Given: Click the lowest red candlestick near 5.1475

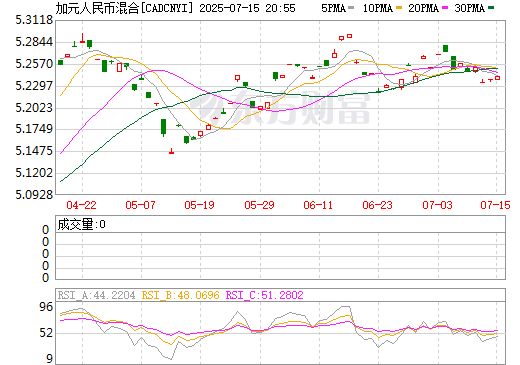Looking at the screenshot, I should [x=172, y=152].
